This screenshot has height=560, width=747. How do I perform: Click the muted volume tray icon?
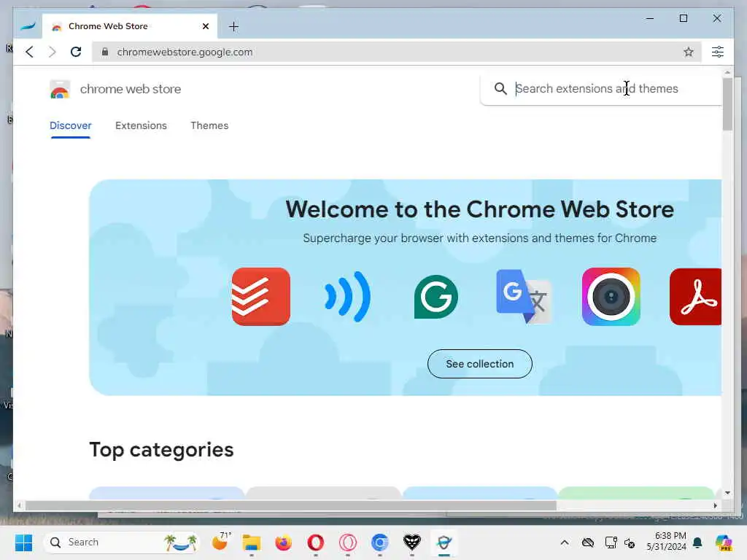(x=630, y=542)
